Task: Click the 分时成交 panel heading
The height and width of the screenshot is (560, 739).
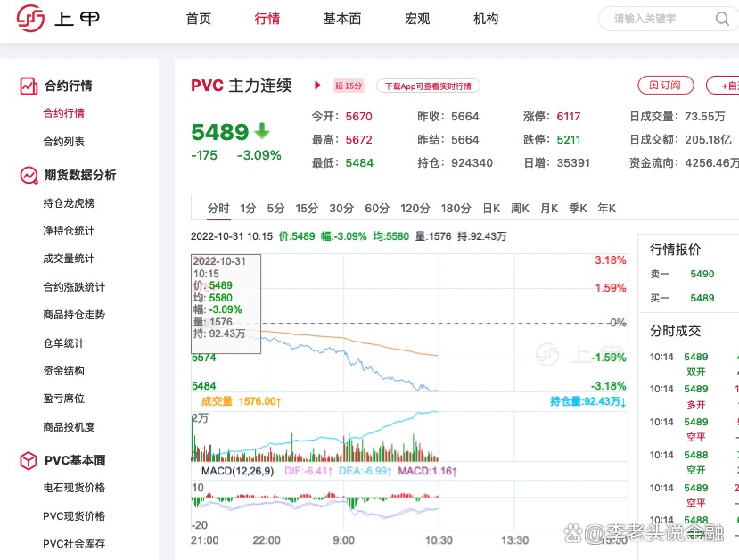Action: (x=676, y=331)
